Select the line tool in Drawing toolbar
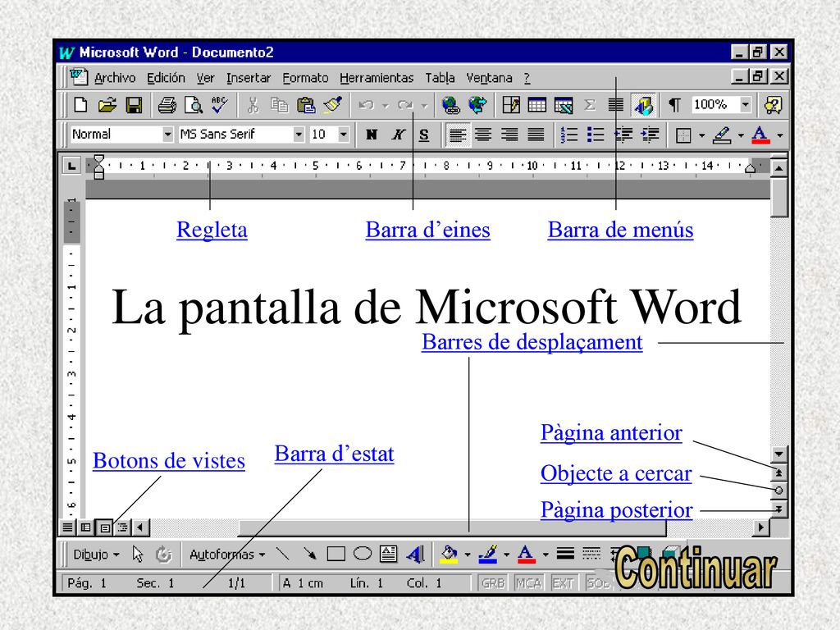 coord(282,554)
